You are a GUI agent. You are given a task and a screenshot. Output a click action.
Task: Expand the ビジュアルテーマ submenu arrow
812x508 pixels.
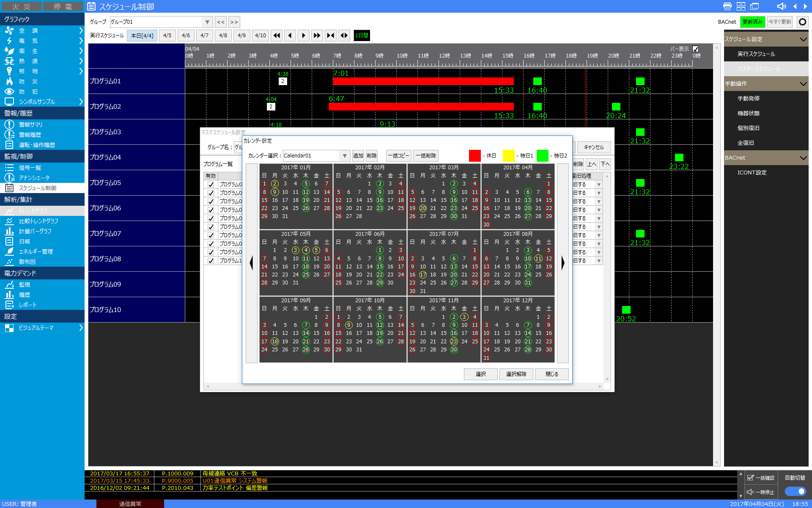click(81, 328)
